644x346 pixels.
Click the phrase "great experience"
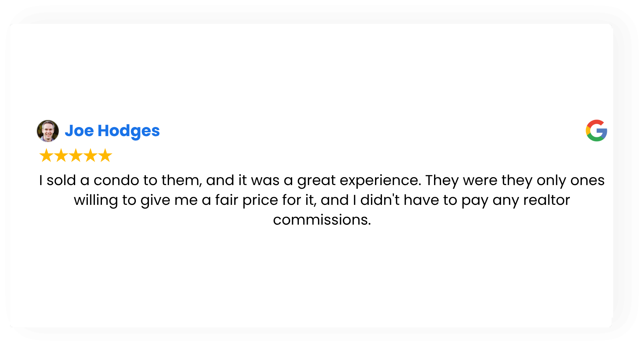(359, 180)
